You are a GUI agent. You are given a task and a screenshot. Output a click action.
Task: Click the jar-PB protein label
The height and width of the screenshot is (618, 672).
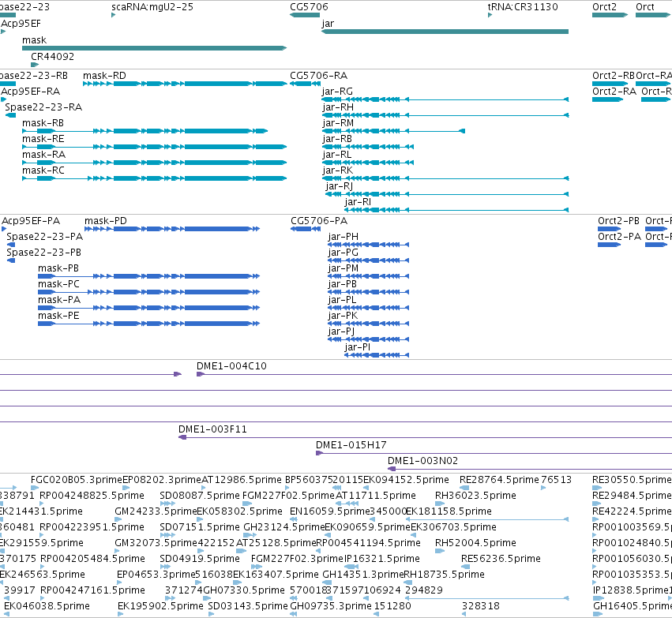(343, 284)
